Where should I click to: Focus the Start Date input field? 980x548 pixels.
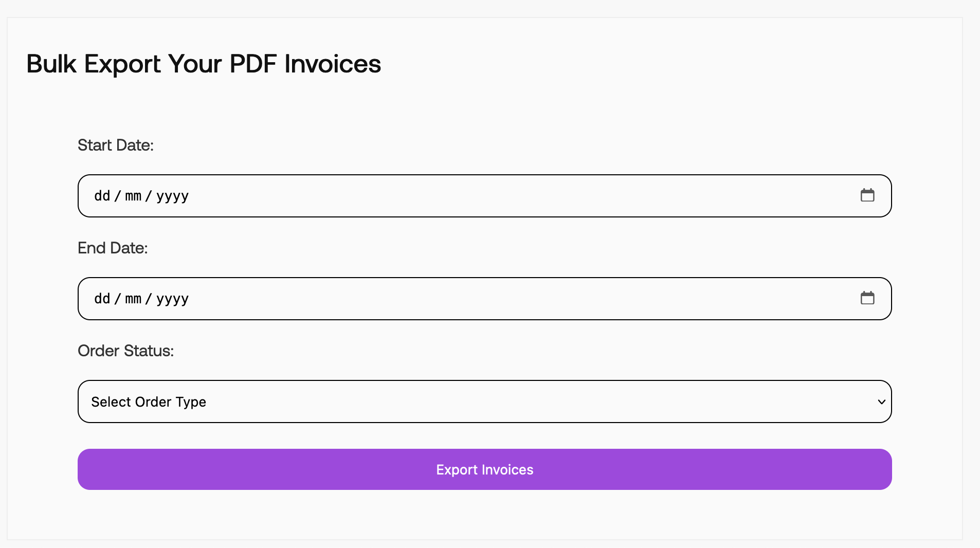pyautogui.click(x=463, y=196)
